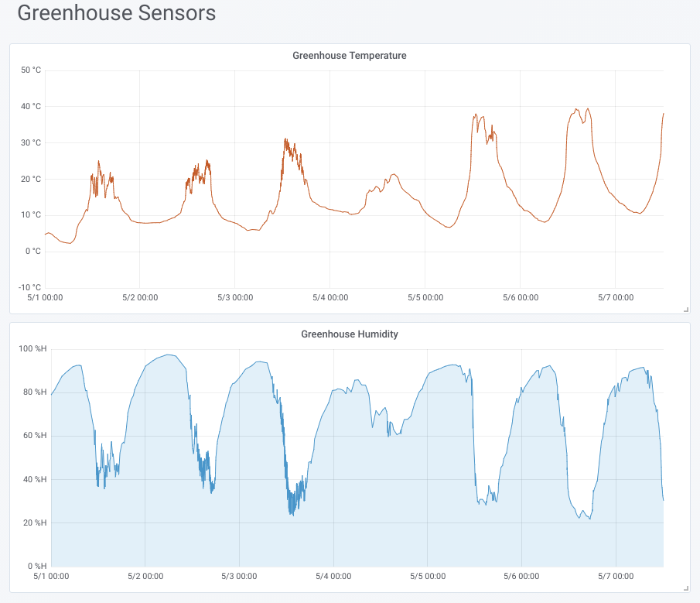The width and height of the screenshot is (700, 603).
Task: Click the 0 %H y-axis label
Action: (x=37, y=566)
